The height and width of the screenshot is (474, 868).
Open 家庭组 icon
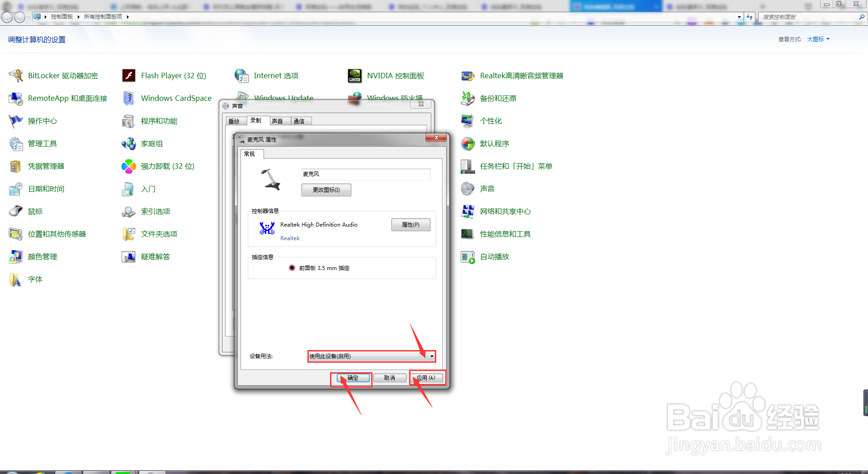click(x=129, y=143)
